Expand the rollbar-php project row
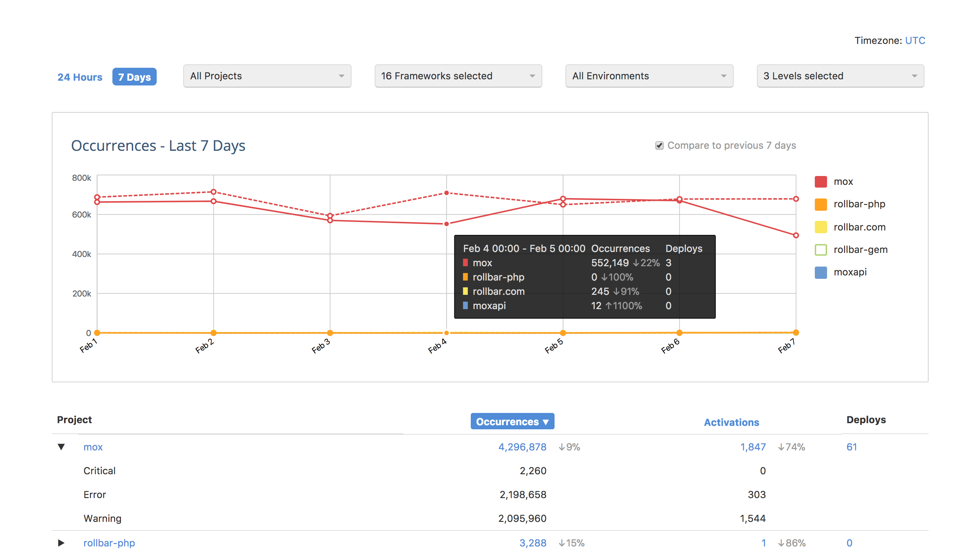This screenshot has width=980, height=559. (61, 543)
